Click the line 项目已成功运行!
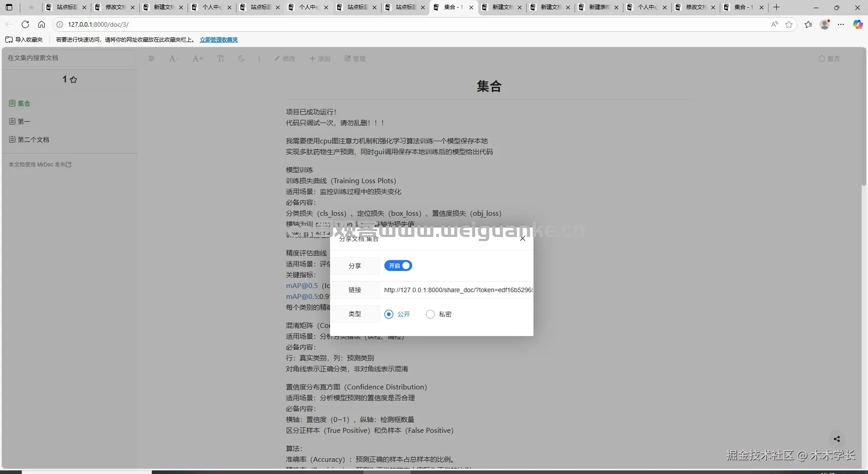This screenshot has height=474, width=868. click(x=311, y=112)
